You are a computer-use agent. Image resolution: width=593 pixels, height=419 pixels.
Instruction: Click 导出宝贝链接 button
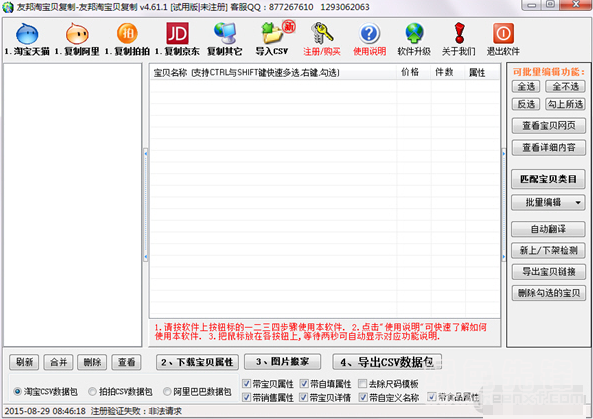click(x=549, y=272)
